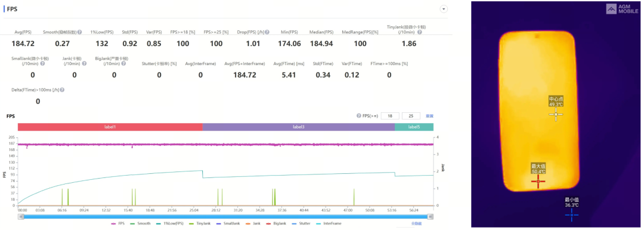This screenshot has width=644, height=230.
Task: Select the label3 segment bar
Action: pos(299,127)
